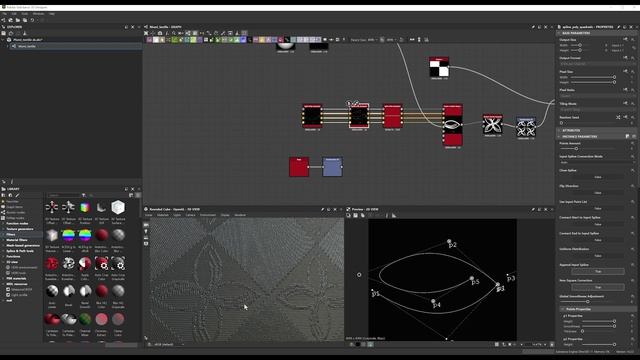Open the Help menu

pyautogui.click(x=52, y=13)
